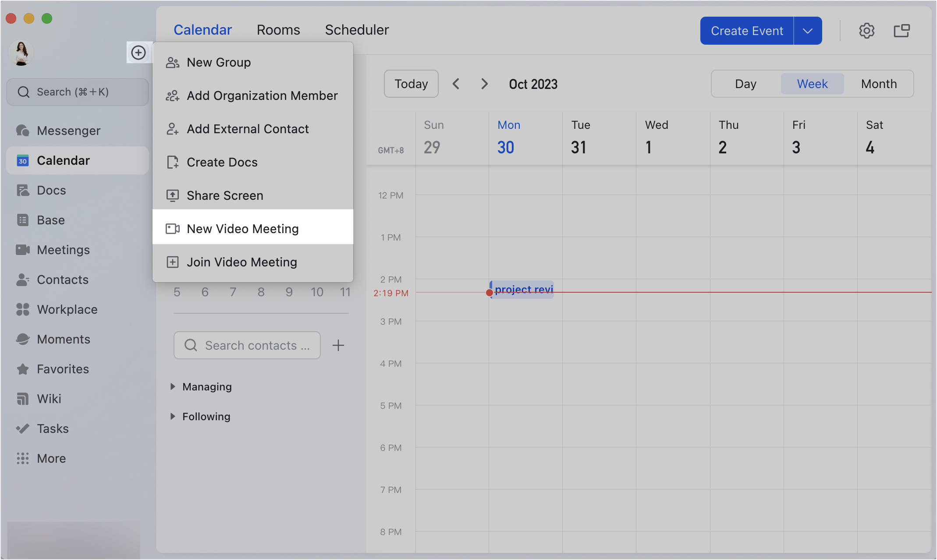The image size is (937, 560).
Task: Click the search contacts field
Action: (247, 345)
